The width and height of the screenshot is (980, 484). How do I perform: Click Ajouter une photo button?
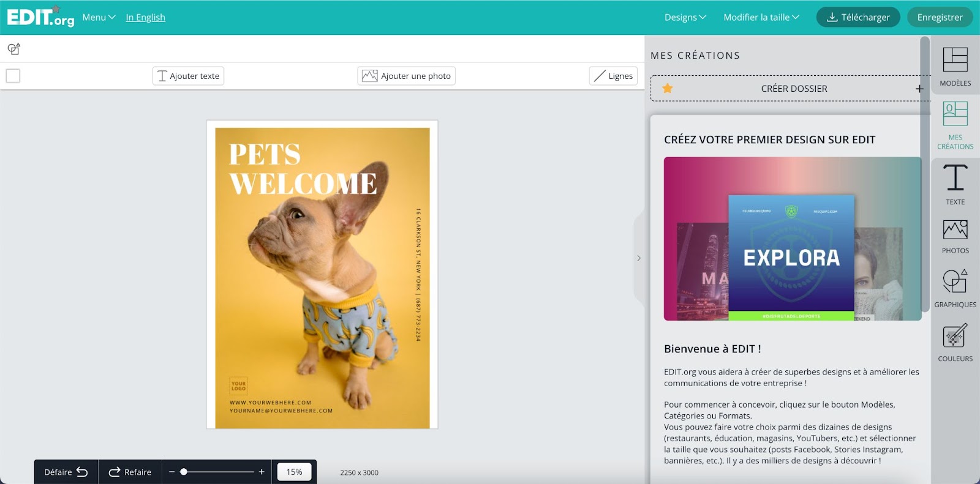pos(406,76)
